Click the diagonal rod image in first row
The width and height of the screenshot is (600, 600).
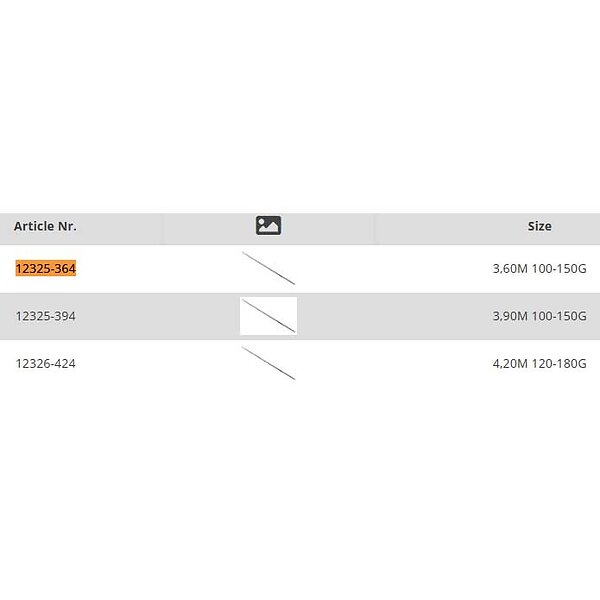click(268, 268)
